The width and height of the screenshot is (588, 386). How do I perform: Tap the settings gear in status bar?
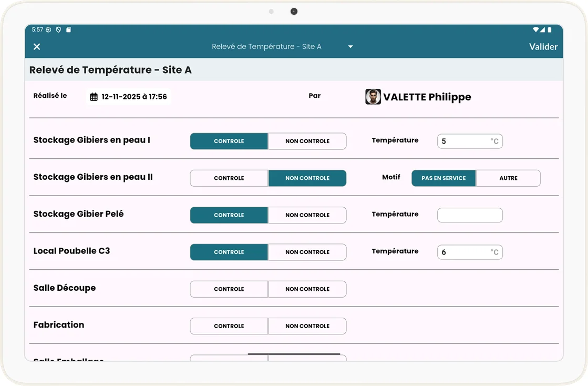click(48, 29)
